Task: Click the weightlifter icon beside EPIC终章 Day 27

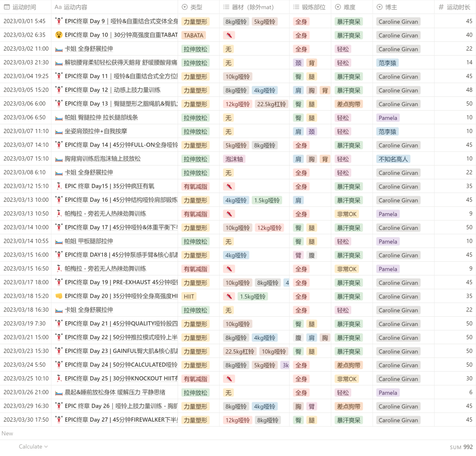Action: pyautogui.click(x=59, y=419)
